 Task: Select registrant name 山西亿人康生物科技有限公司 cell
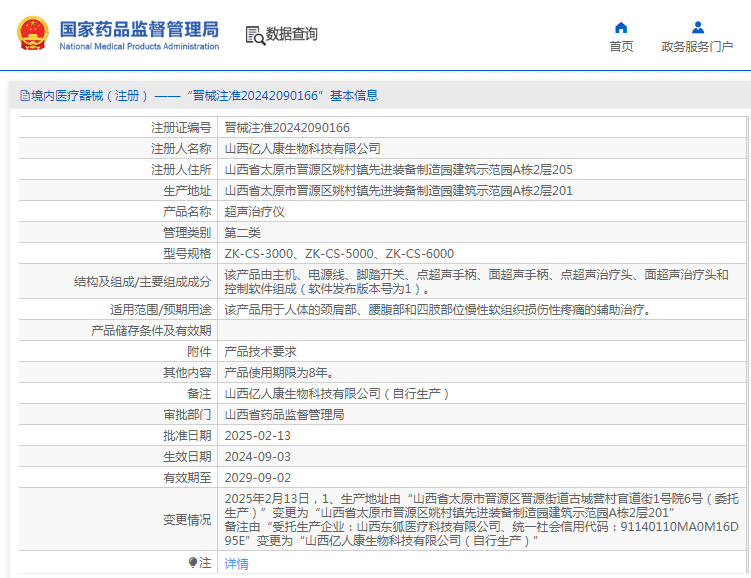coord(303,149)
